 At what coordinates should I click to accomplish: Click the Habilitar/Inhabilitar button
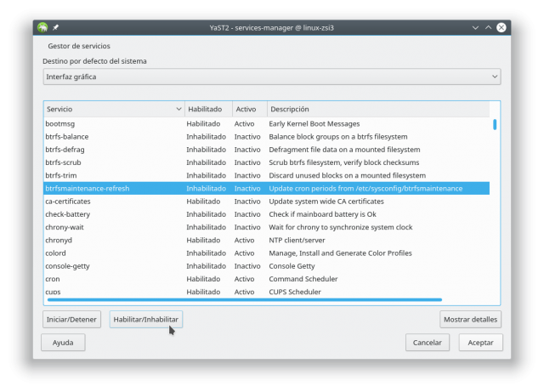145,320
